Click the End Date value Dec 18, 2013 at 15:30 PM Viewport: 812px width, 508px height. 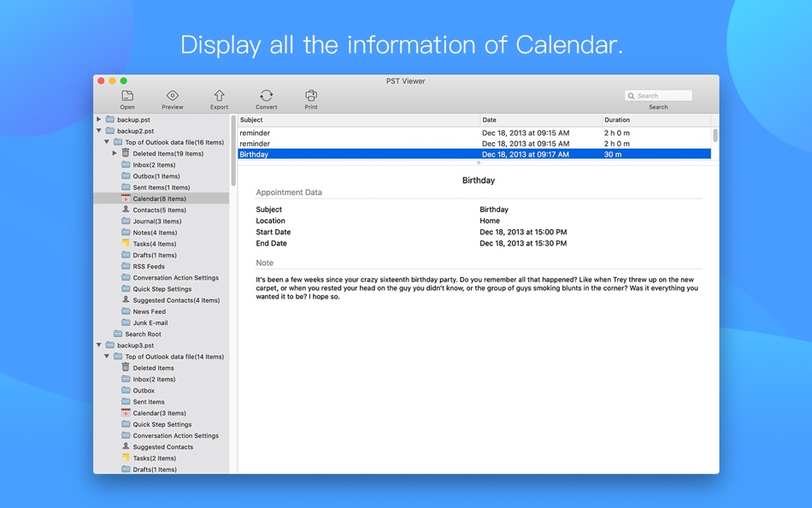pos(523,243)
